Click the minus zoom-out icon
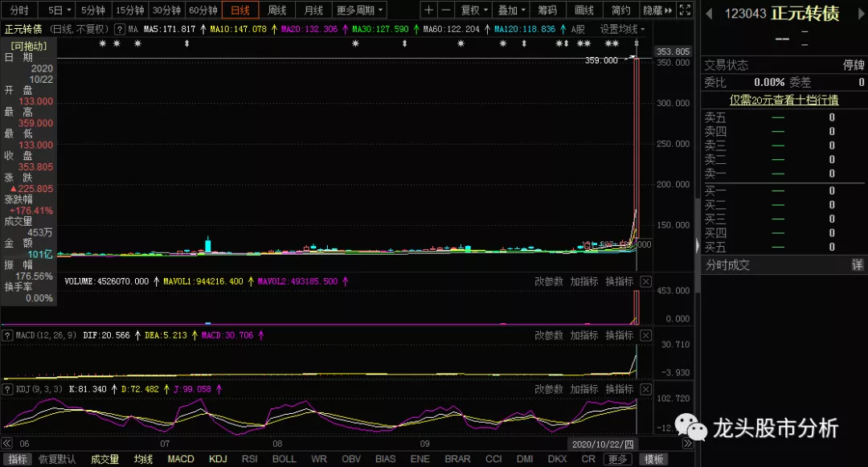Image resolution: width=868 pixels, height=467 pixels. click(447, 10)
